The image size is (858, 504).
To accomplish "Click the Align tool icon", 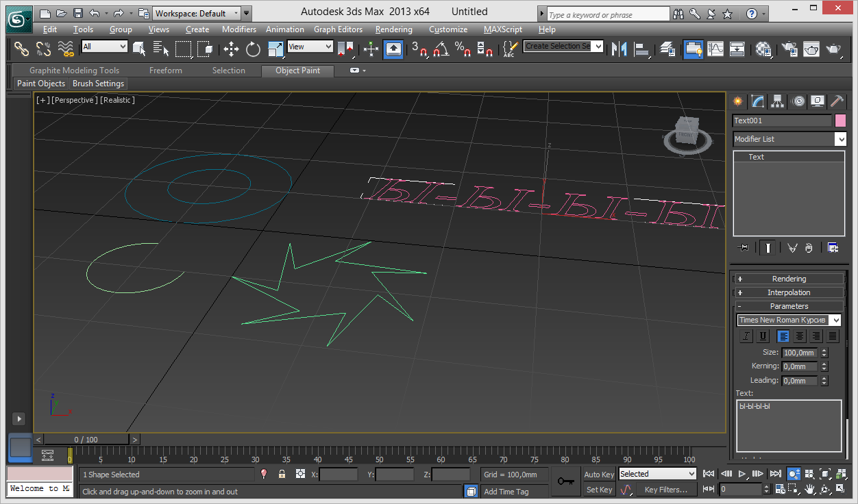I will point(642,49).
